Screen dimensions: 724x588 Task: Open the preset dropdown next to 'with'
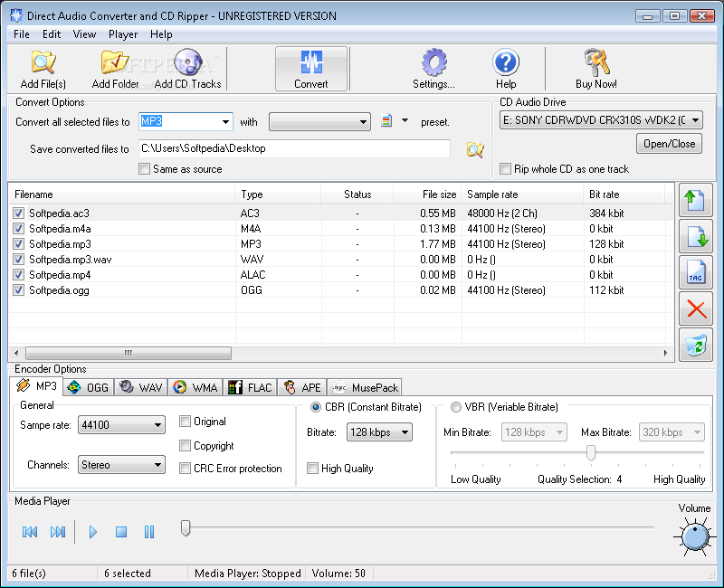coord(319,122)
